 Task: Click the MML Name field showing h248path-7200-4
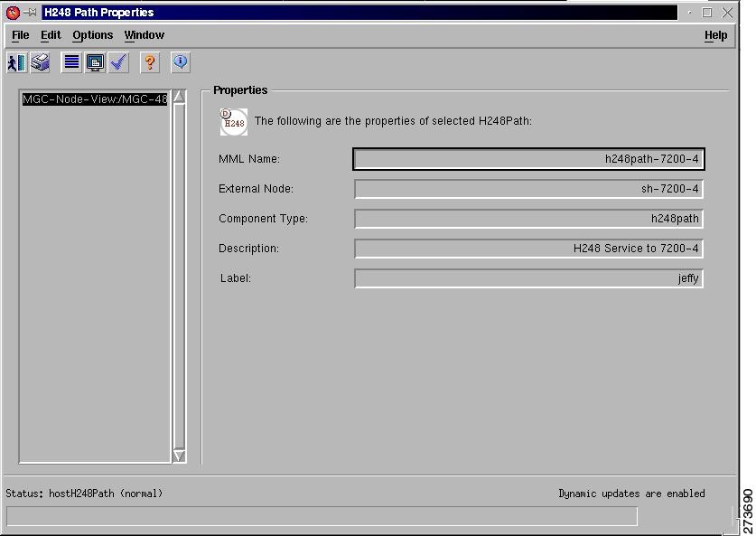[x=528, y=158]
